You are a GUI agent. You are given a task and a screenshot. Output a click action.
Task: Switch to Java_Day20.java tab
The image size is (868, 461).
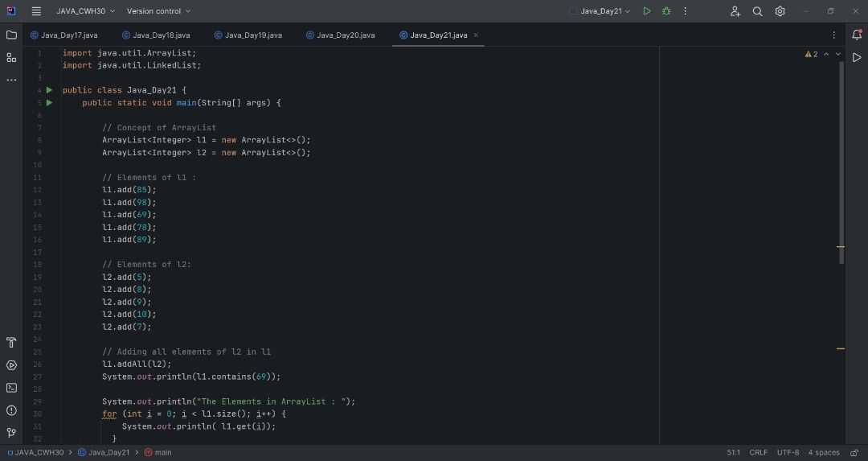pos(341,35)
